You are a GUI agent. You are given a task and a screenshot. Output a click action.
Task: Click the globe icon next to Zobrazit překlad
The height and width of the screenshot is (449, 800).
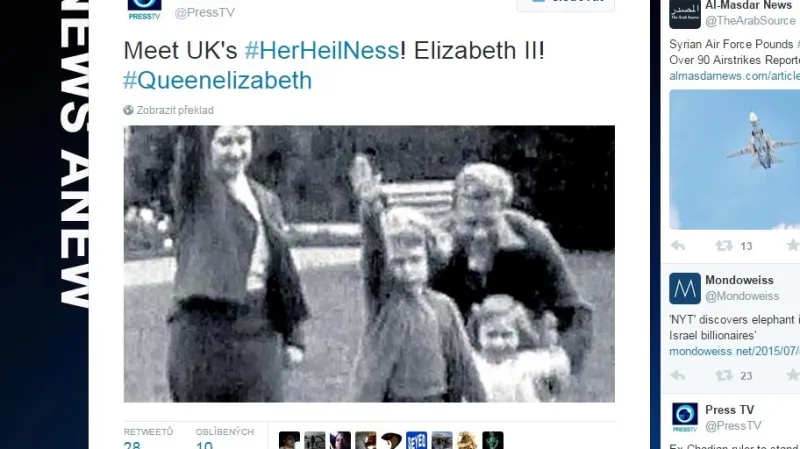pos(128,110)
